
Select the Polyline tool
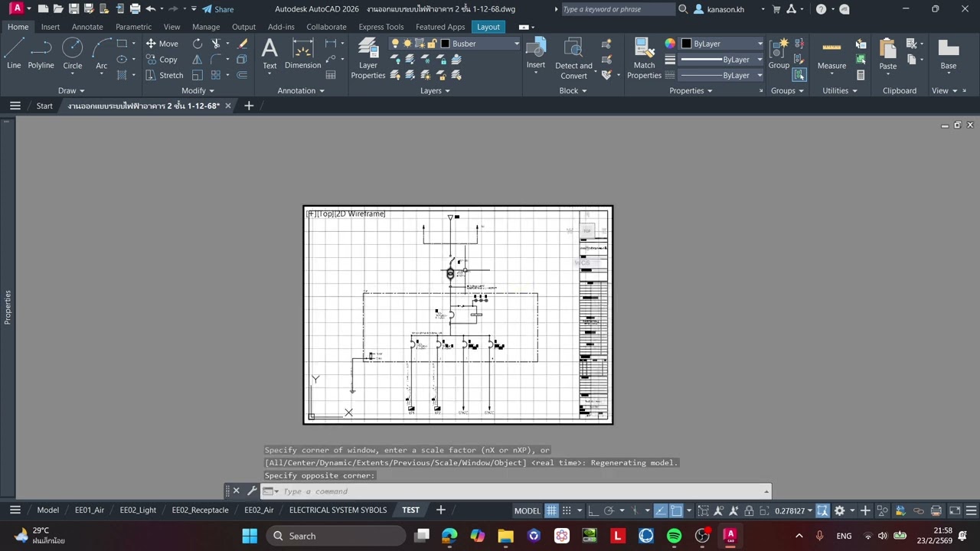click(x=41, y=54)
